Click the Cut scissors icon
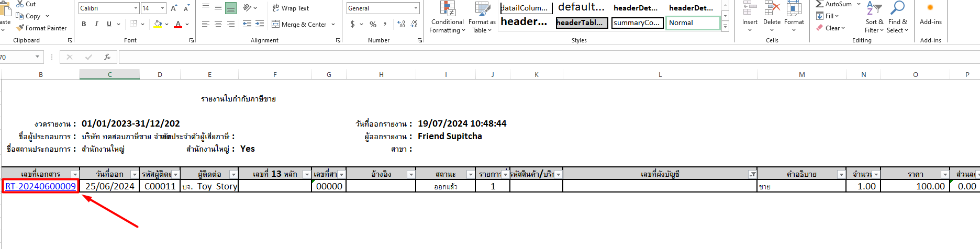The image size is (980, 249). [20, 4]
